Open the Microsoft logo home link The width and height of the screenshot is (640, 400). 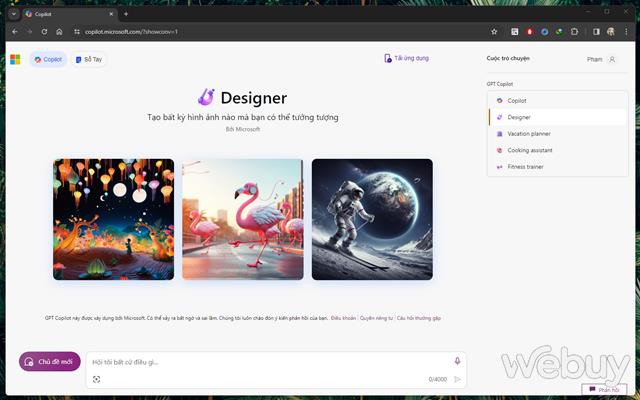[15, 59]
